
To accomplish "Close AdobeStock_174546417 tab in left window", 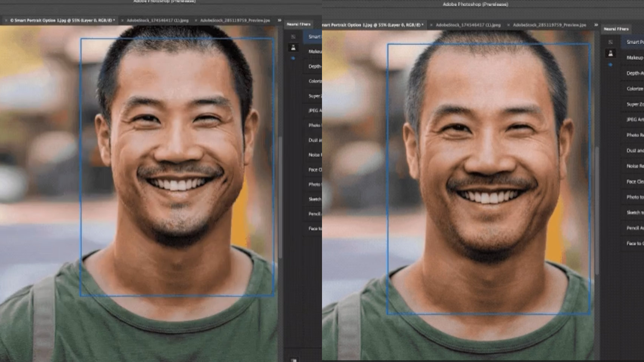I will tap(122, 20).
